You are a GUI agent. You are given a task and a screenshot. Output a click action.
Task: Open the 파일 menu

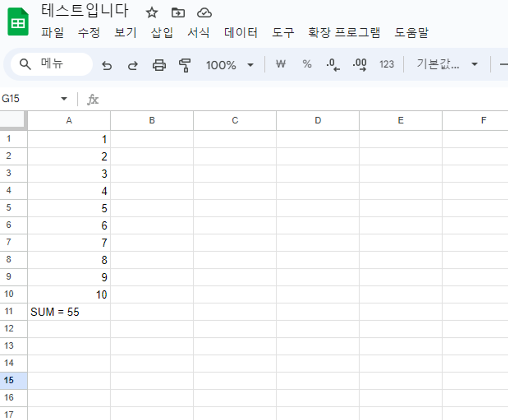[x=52, y=32]
